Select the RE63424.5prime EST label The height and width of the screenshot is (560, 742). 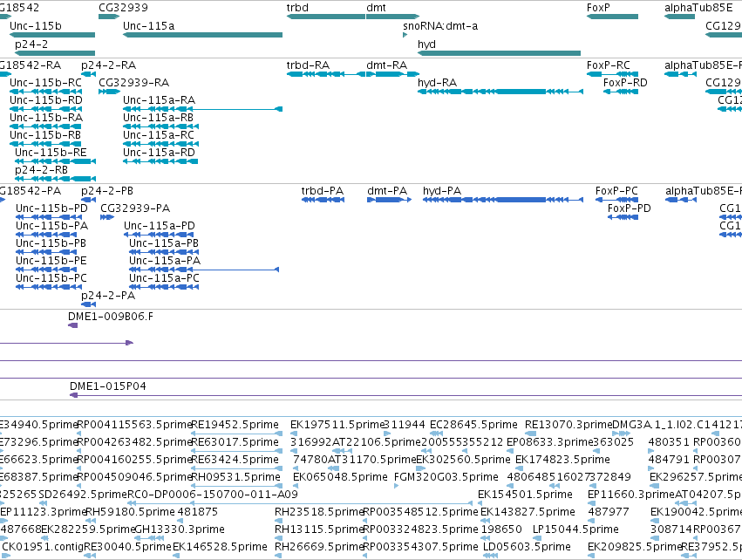tap(235, 460)
